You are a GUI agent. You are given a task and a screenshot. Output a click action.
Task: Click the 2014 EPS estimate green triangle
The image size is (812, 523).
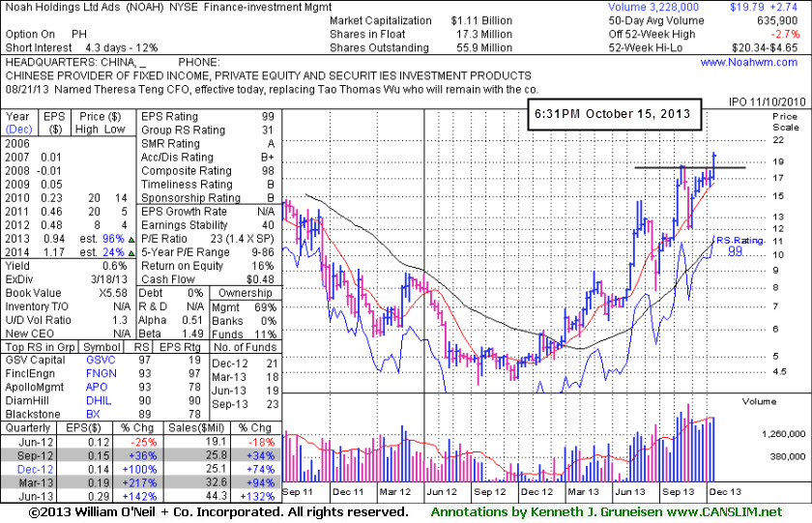pyautogui.click(x=131, y=253)
